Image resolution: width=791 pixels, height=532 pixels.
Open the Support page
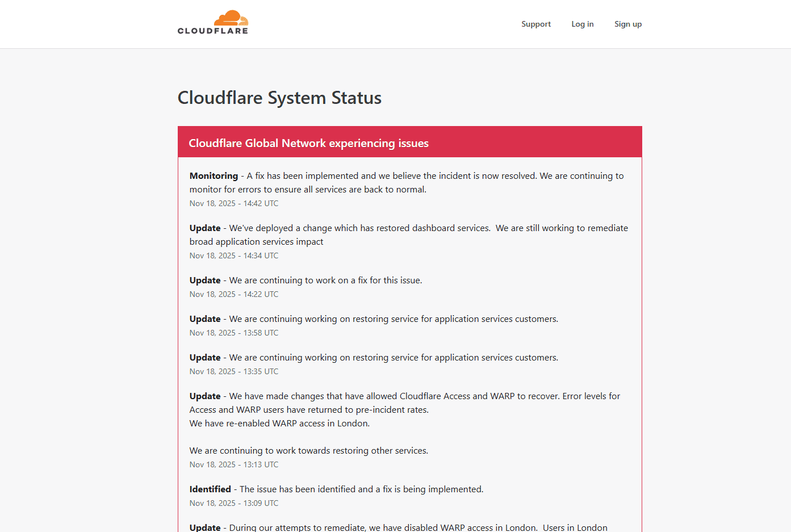pyautogui.click(x=535, y=24)
